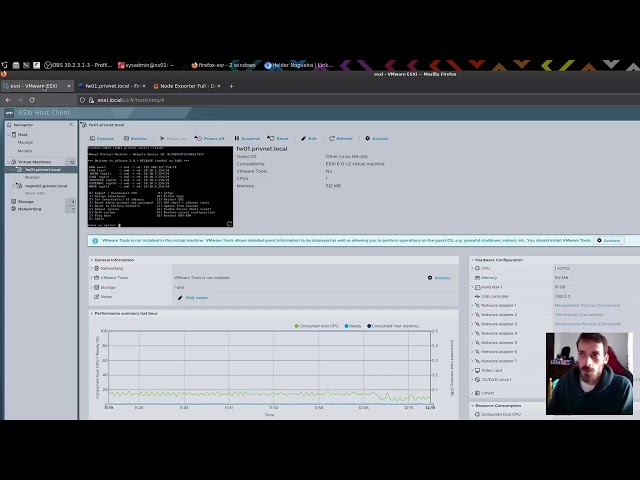Open OBS window from the taskbar
640x480 pixels.
pyautogui.click(x=78, y=65)
